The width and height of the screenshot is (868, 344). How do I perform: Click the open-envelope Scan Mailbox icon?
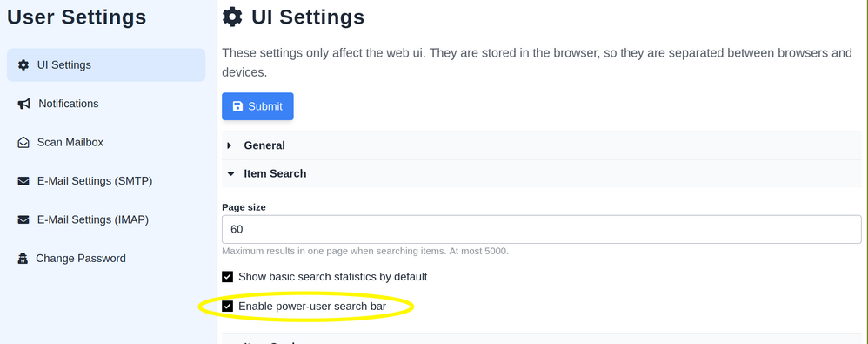tap(23, 142)
